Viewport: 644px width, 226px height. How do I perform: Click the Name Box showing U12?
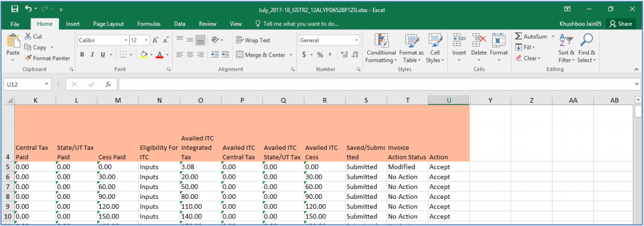pos(28,84)
